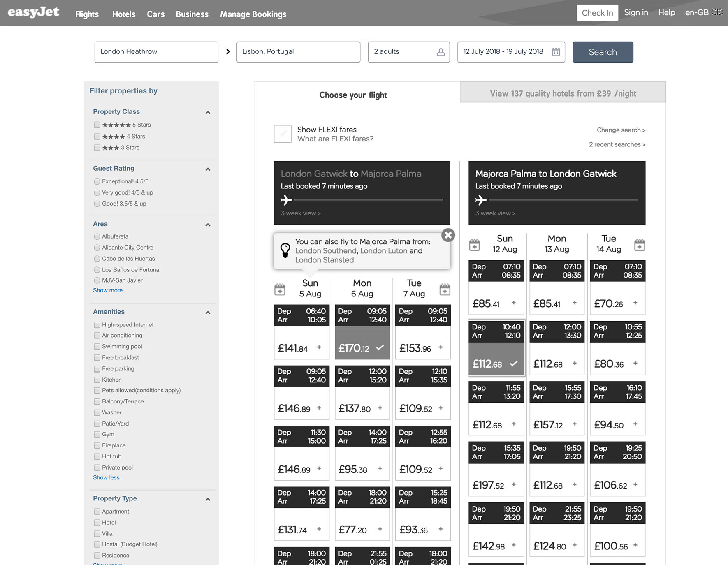Collapse the Property Class filter section

coord(208,112)
